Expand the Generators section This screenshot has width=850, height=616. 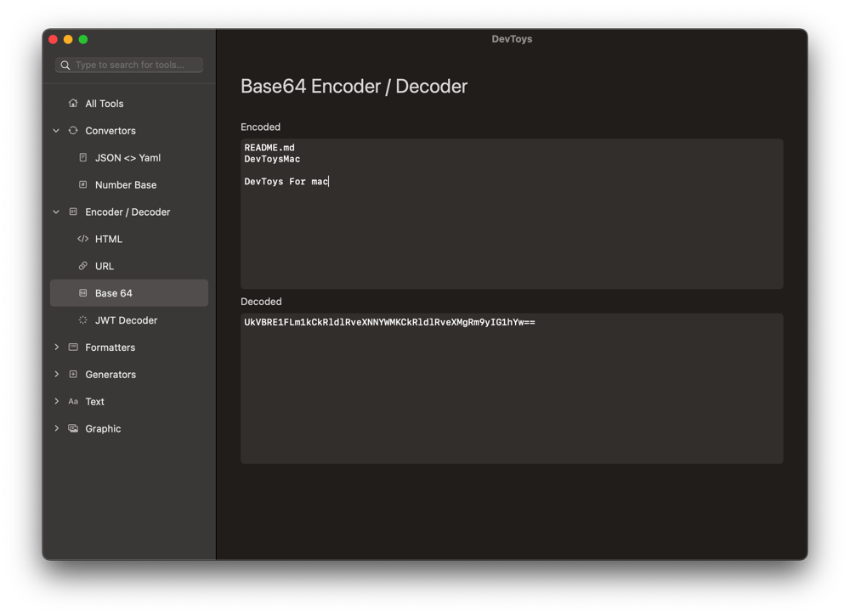56,375
